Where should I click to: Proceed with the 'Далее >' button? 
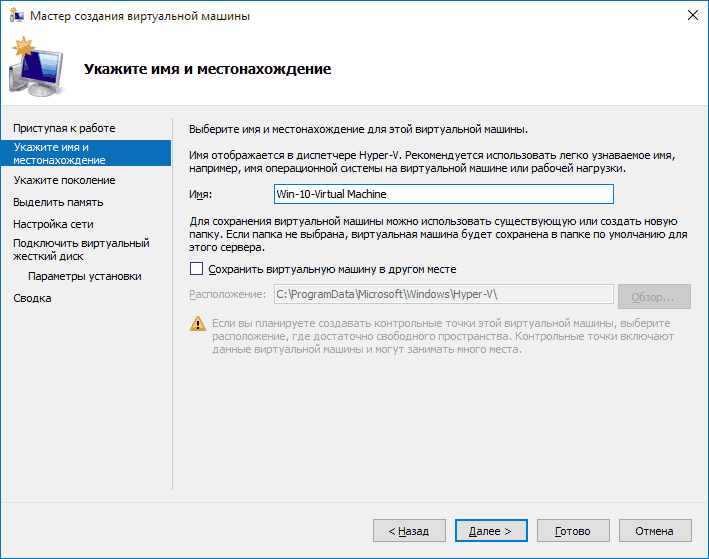[491, 531]
